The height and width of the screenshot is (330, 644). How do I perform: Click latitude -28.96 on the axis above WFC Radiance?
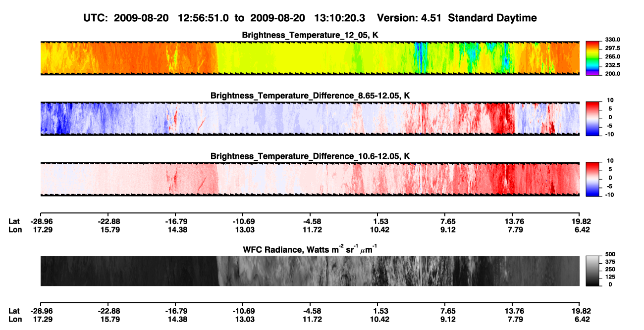[41, 222]
